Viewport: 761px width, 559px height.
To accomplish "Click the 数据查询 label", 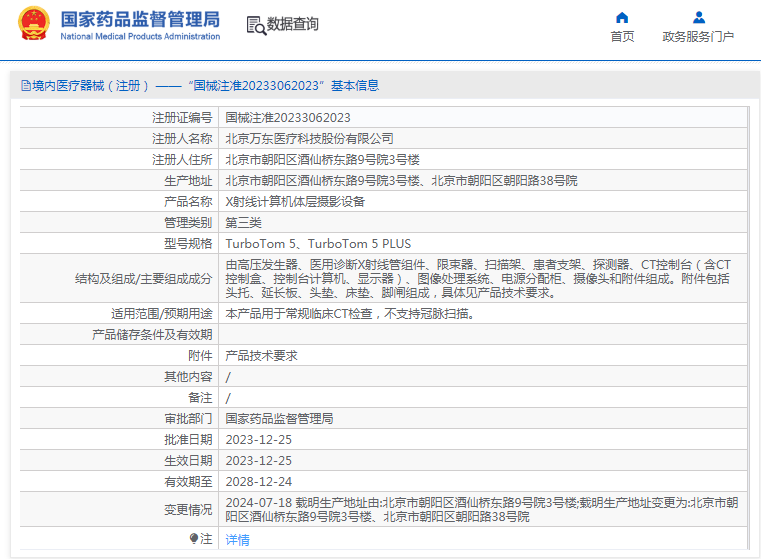I will [x=293, y=24].
